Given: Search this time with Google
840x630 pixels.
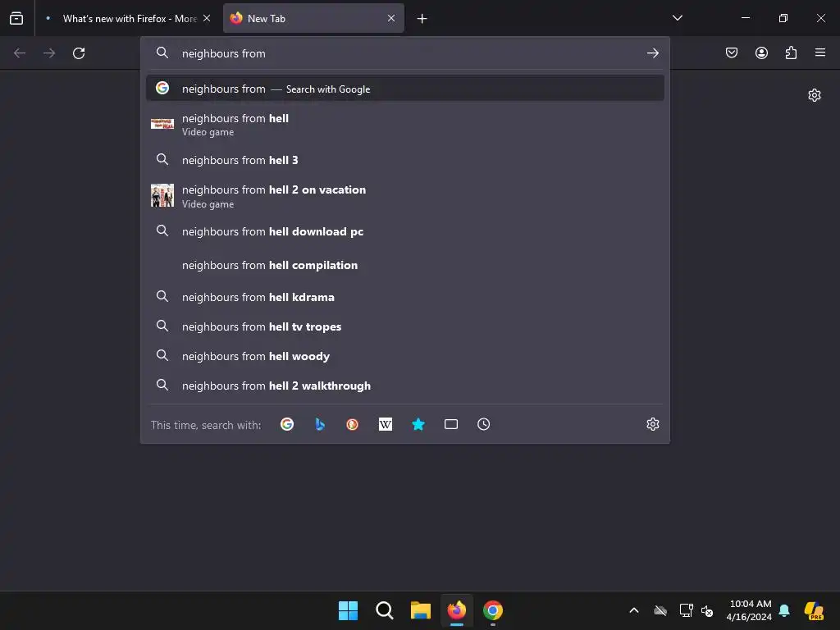Looking at the screenshot, I should tap(287, 424).
